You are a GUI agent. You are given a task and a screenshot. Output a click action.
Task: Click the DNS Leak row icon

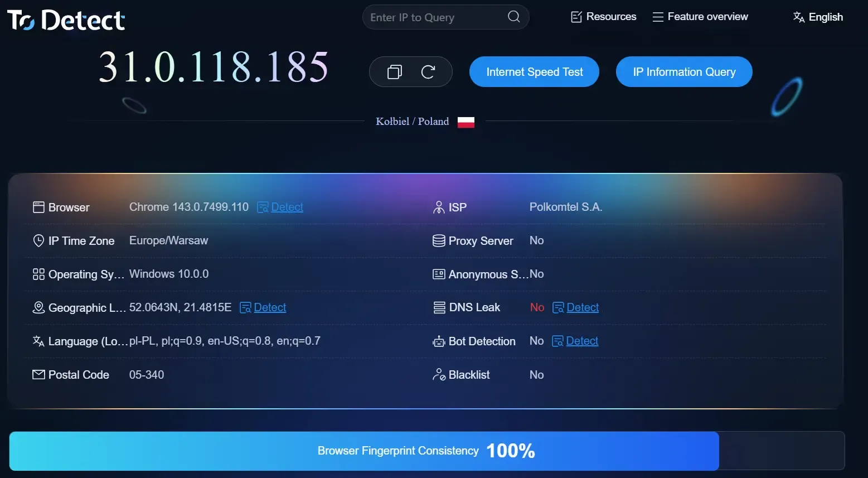(x=439, y=308)
